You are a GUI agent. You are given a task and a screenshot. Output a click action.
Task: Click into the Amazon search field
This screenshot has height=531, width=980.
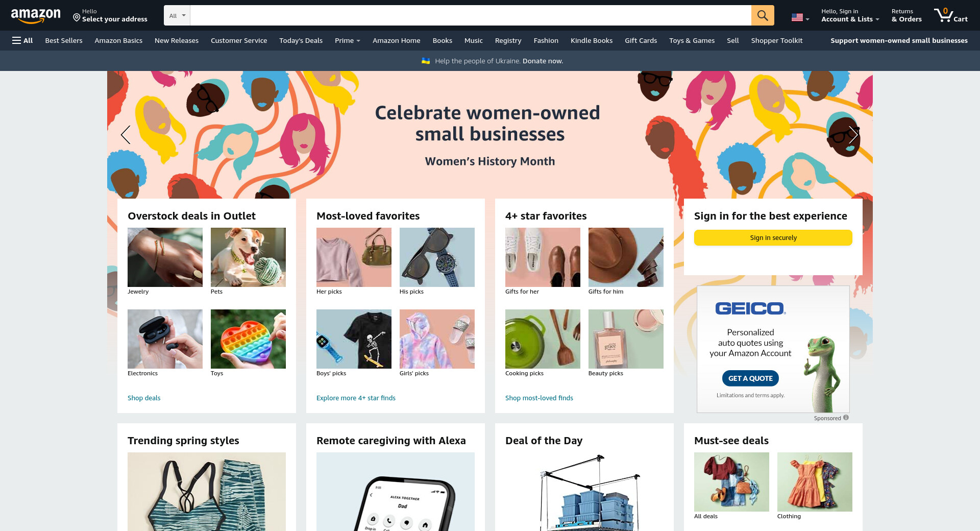[471, 15]
